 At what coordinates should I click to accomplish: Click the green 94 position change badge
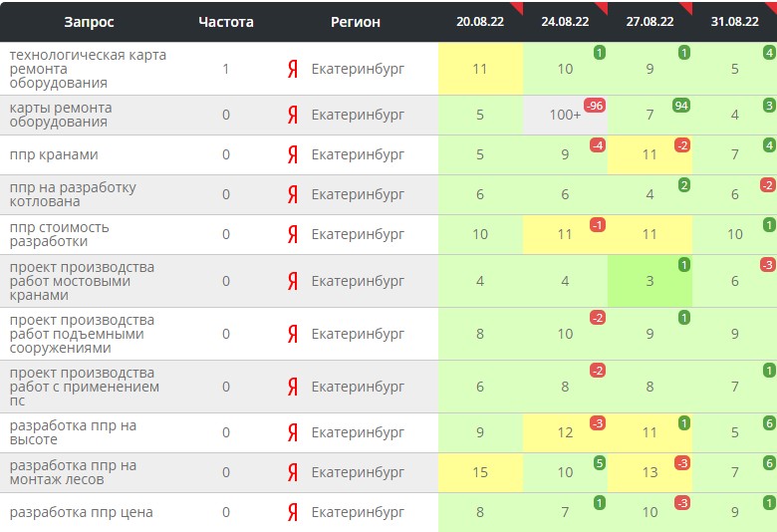click(681, 106)
